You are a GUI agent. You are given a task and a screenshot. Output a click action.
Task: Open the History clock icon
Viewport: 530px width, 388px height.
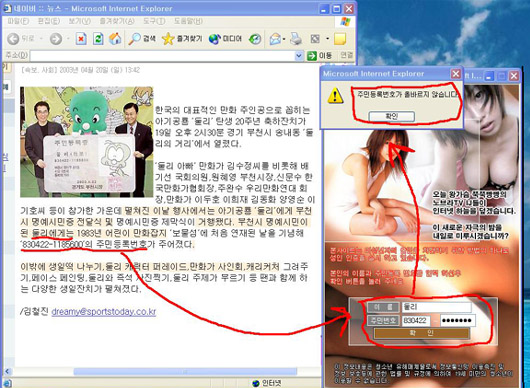tap(255, 39)
